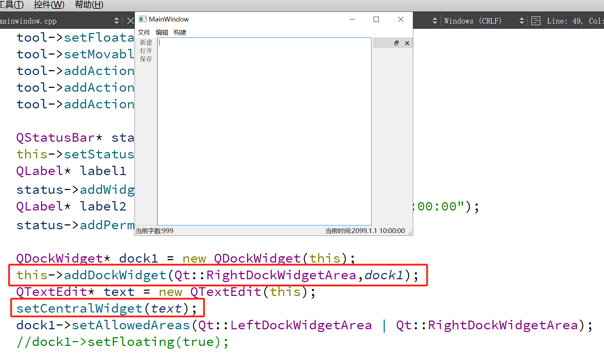Screen dimensions: 604x364
Task: Click the 当前时间:2099.1.1 10:00:00 status label
Action: (x=365, y=231)
